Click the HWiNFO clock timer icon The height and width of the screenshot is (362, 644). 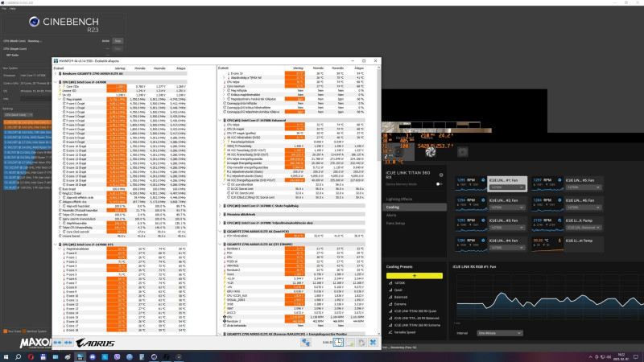point(338,343)
